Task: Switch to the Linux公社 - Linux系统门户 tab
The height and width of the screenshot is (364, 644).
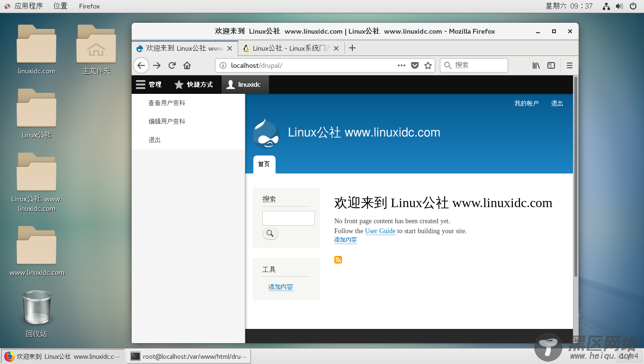Action: tap(291, 48)
